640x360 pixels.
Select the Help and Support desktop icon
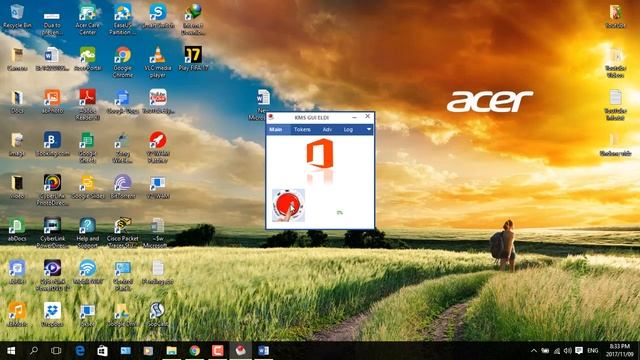(x=87, y=232)
